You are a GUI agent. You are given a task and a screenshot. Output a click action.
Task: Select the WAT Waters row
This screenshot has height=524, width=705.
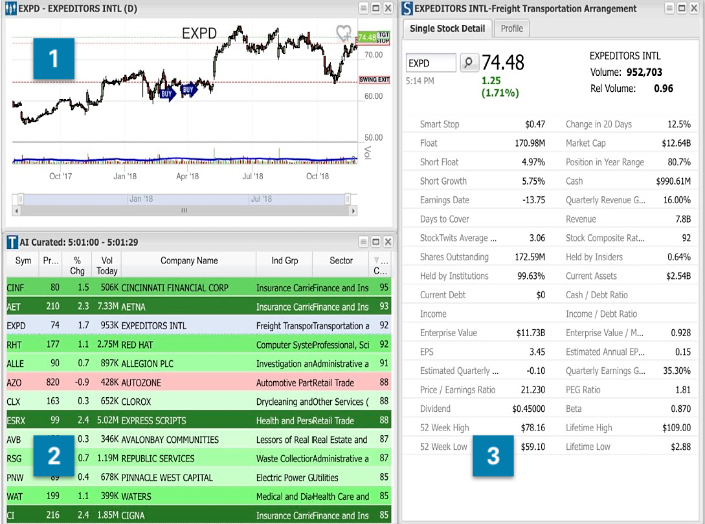coord(199,496)
